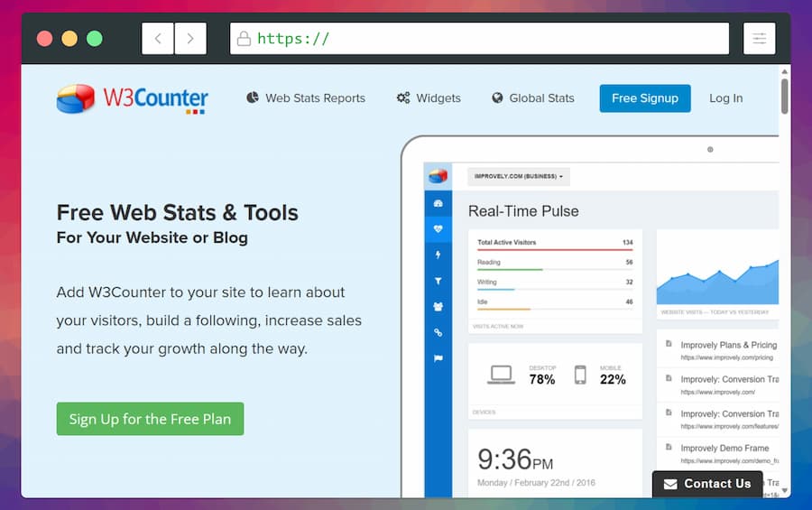
Task: Open Web Stats Reports menu item
Action: point(306,98)
